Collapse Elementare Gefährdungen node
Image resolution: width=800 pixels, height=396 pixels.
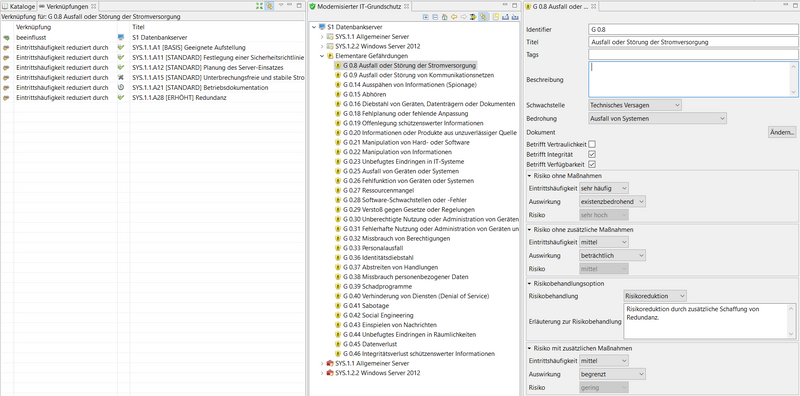tap(321, 56)
